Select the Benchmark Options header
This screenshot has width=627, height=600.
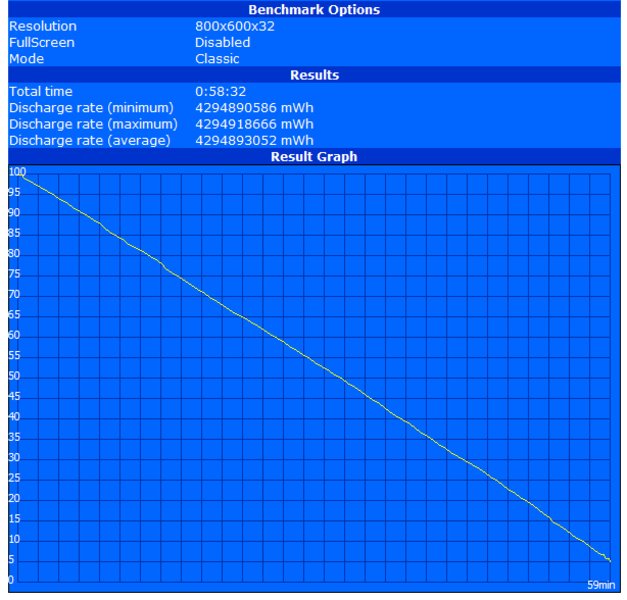pos(314,10)
